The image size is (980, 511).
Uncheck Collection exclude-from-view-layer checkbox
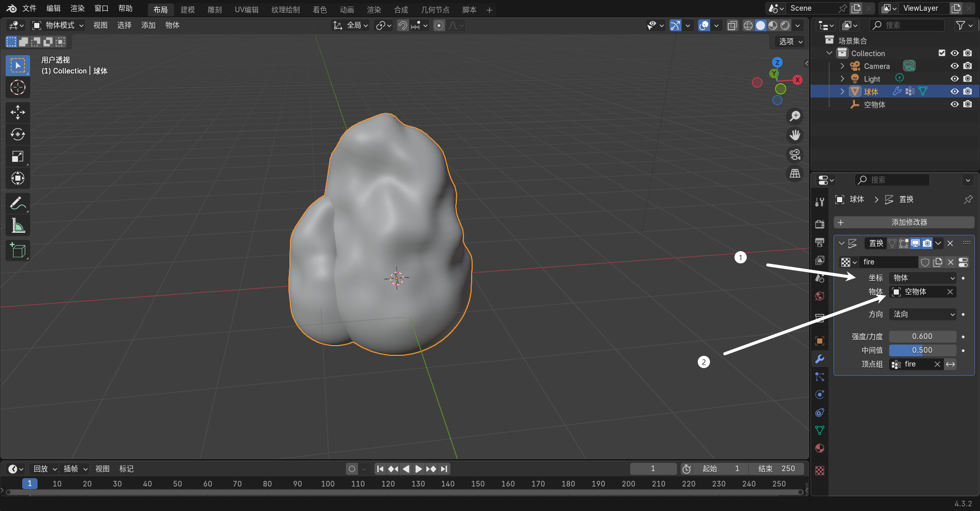pyautogui.click(x=942, y=53)
